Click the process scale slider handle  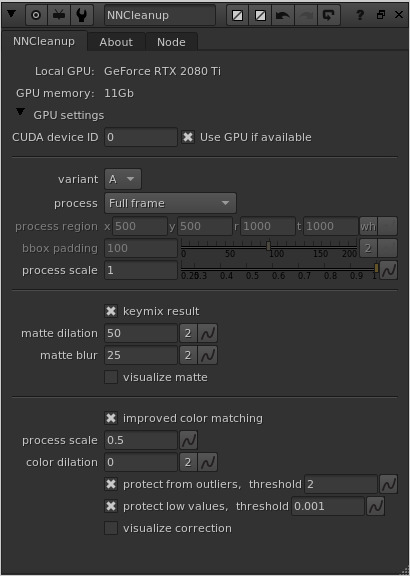point(376,268)
